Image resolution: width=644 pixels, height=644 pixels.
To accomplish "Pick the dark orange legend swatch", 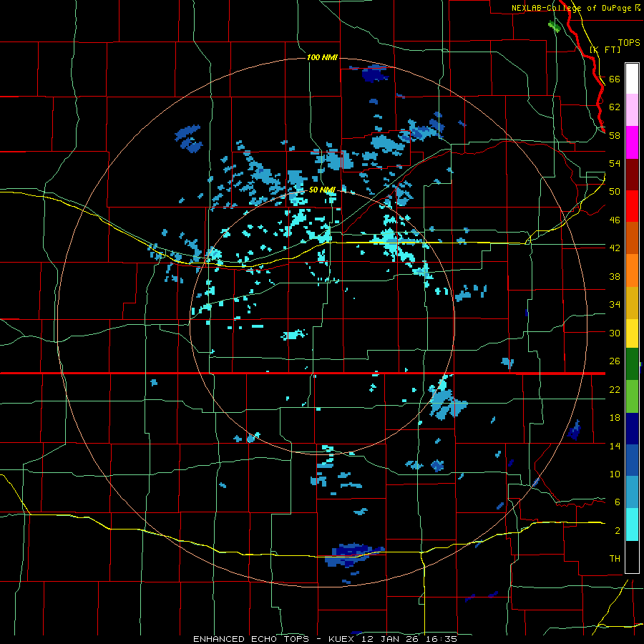I will click(x=632, y=238).
